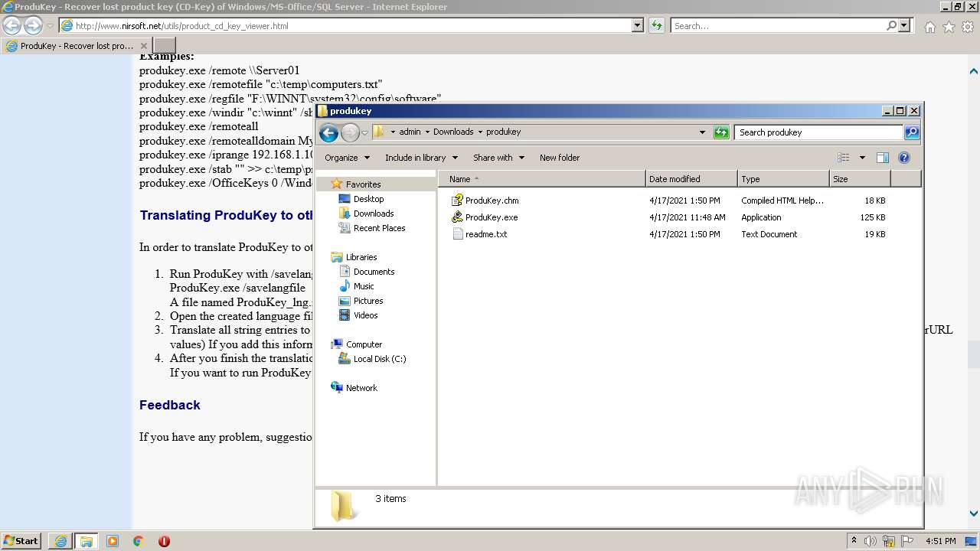
Task: Select the ProduKey.exe application icon
Action: (458, 217)
